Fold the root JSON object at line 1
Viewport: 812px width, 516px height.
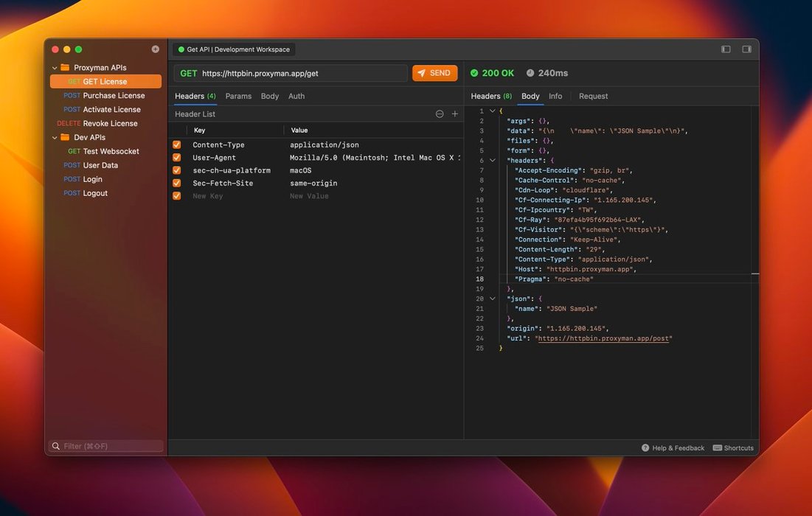point(493,111)
